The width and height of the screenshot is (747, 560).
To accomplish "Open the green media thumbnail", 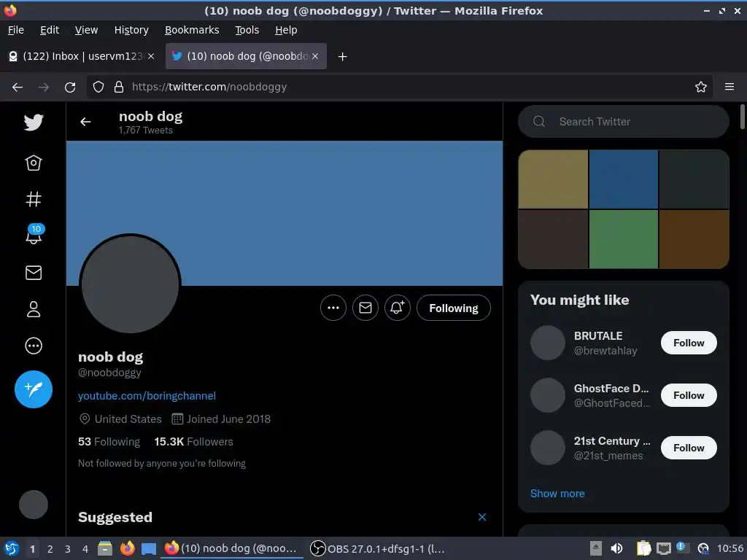I will click(x=624, y=239).
